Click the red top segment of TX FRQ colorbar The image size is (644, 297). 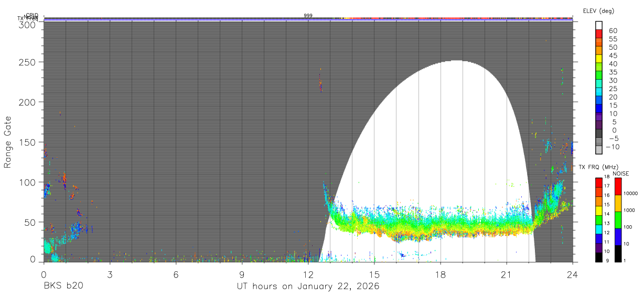point(599,182)
